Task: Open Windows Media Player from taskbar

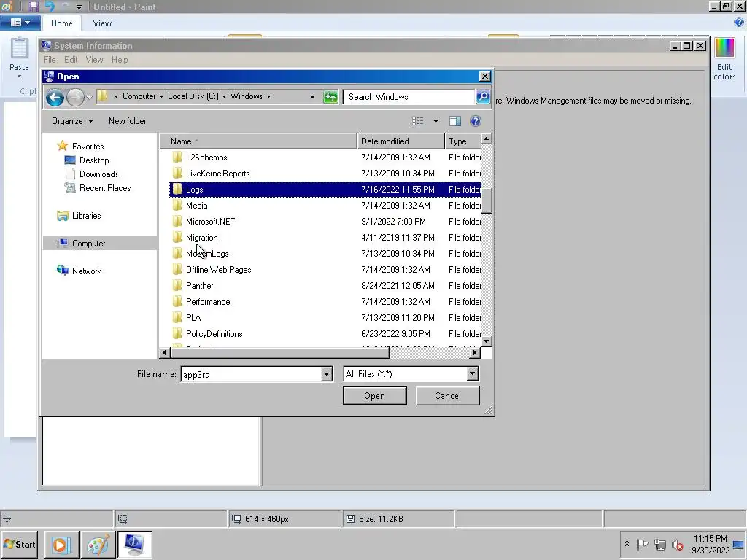Action: tap(61, 544)
